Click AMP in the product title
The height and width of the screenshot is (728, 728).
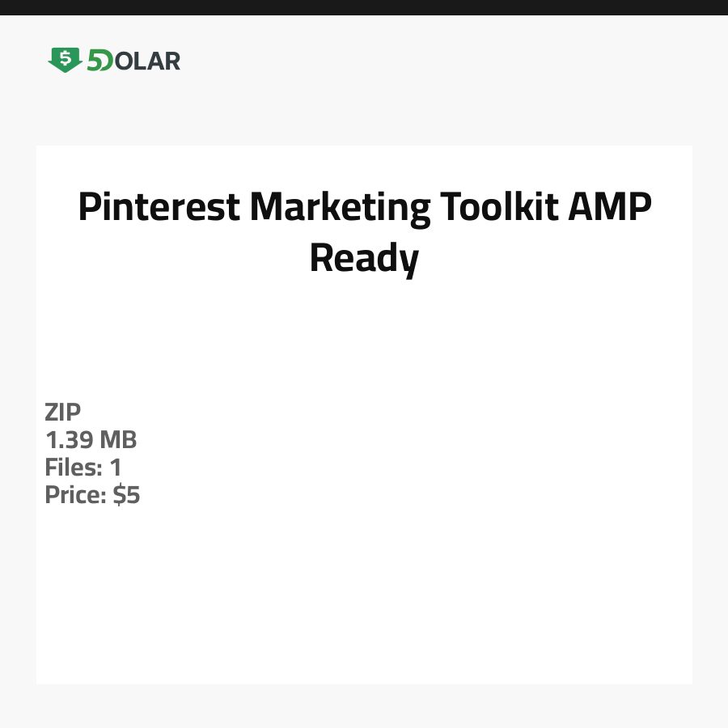coord(609,208)
